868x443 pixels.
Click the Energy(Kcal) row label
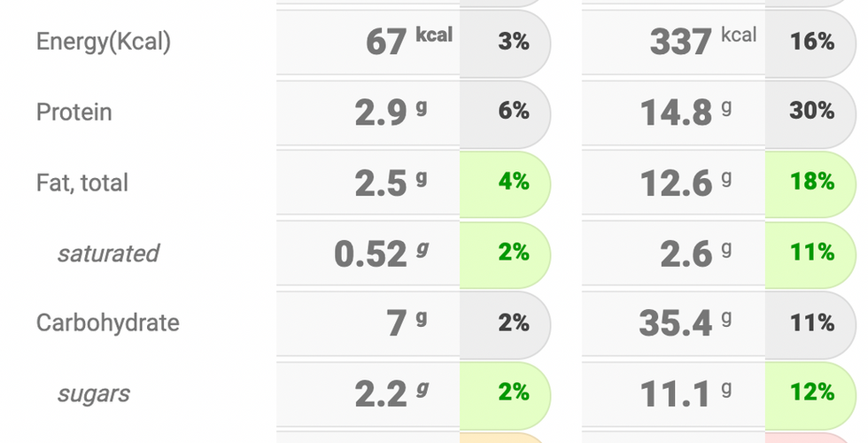[x=104, y=43]
